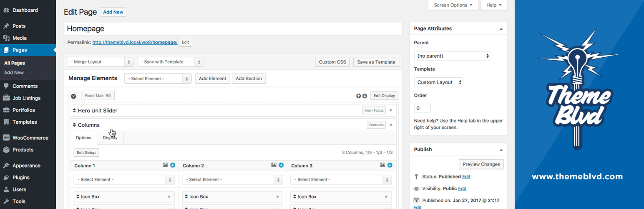Open the Screen Options tab

(x=453, y=5)
